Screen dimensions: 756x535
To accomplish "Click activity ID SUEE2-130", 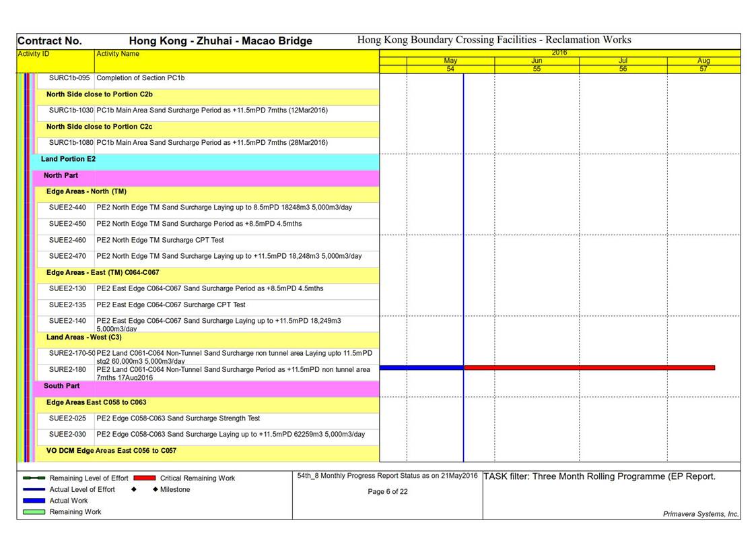I will (x=67, y=288).
